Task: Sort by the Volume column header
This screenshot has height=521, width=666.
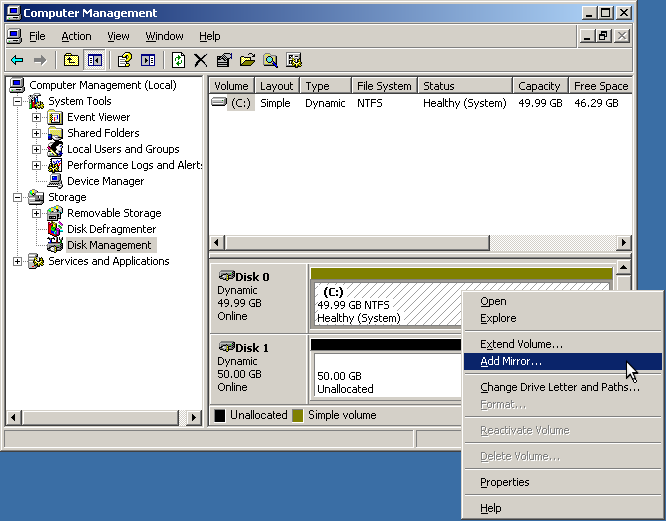Action: [x=231, y=86]
